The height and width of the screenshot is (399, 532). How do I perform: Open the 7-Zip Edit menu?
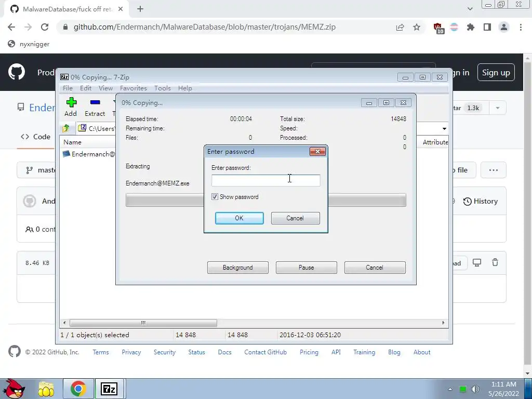pos(86,88)
